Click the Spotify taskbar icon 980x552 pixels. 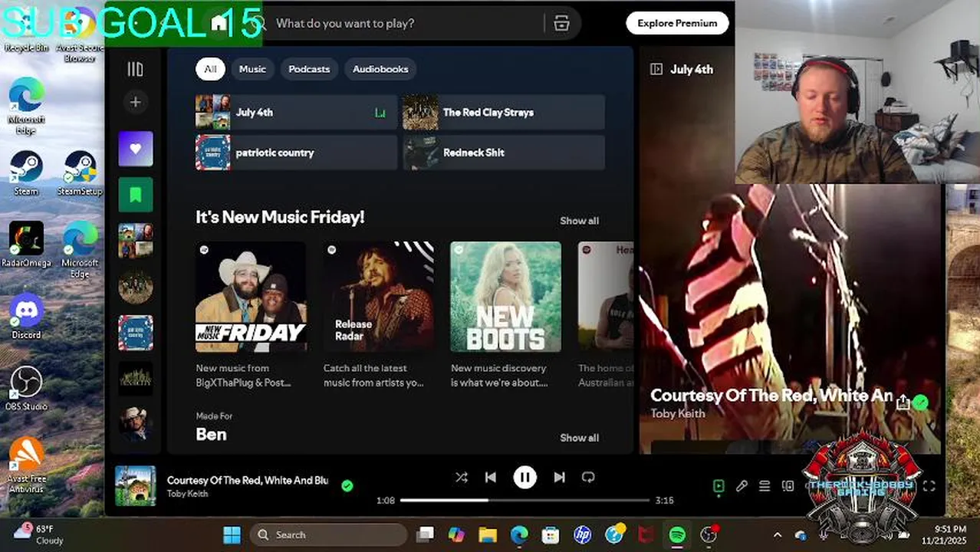[x=677, y=534]
